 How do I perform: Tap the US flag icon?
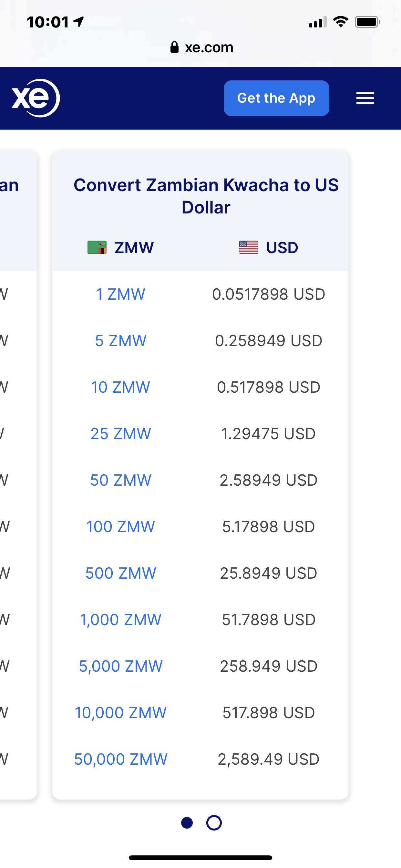pos(248,248)
